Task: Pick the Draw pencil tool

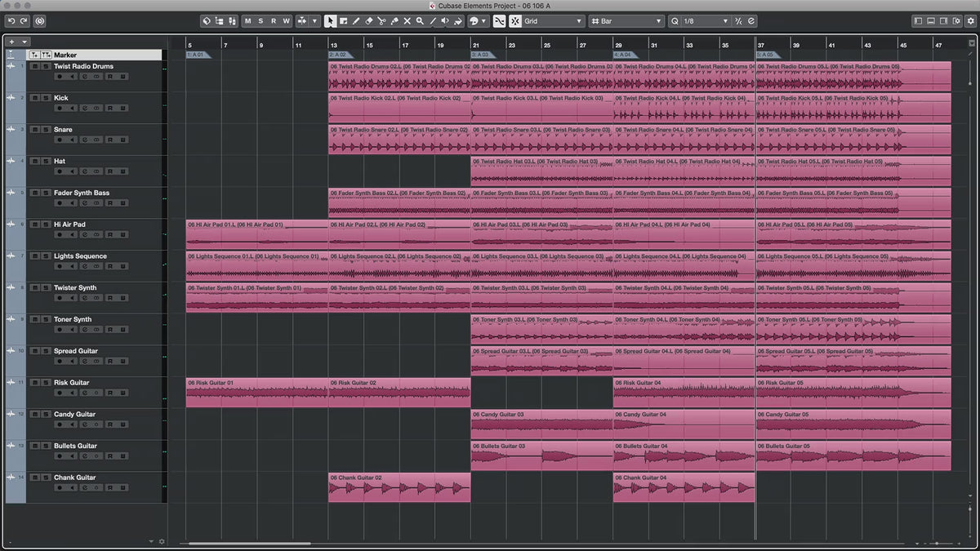Action: (356, 20)
